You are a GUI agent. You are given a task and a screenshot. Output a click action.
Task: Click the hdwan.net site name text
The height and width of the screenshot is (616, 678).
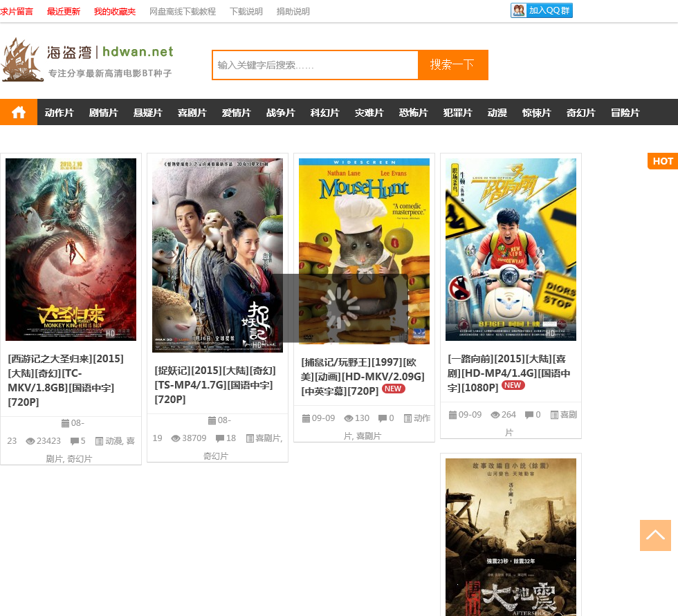(138, 52)
